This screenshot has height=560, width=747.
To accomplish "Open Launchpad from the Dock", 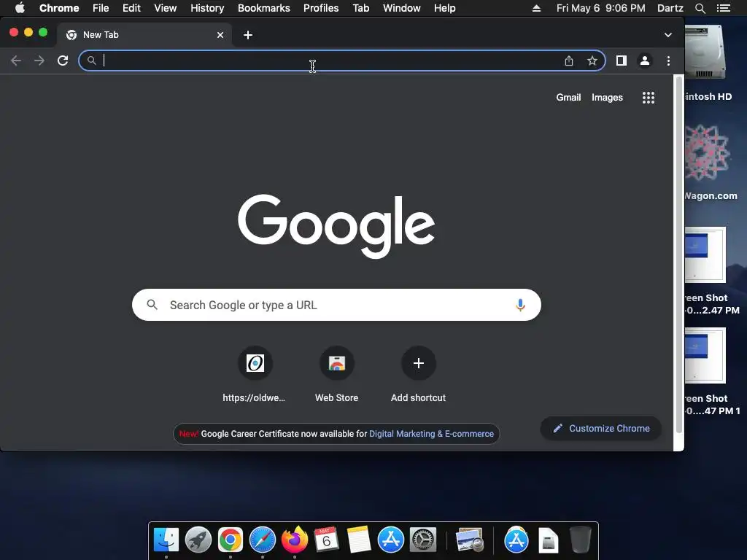I will pos(198,540).
